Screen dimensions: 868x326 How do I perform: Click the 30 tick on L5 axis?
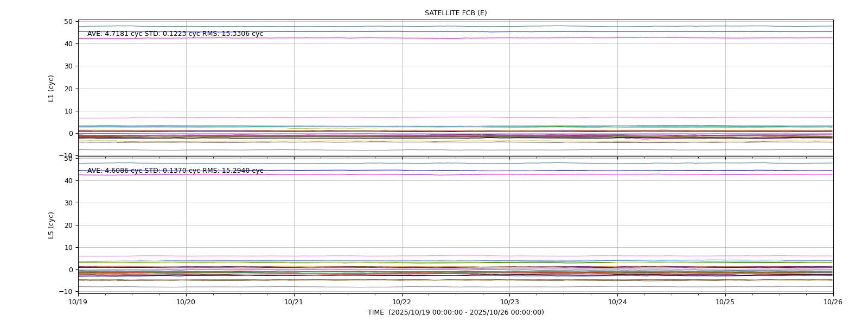tap(68, 203)
